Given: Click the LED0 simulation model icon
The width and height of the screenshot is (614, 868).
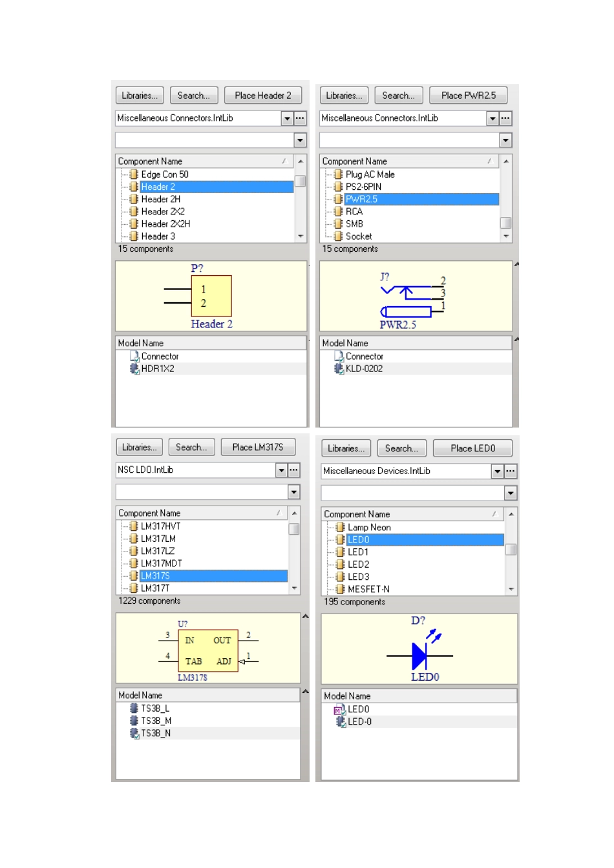Looking at the screenshot, I should click(340, 710).
